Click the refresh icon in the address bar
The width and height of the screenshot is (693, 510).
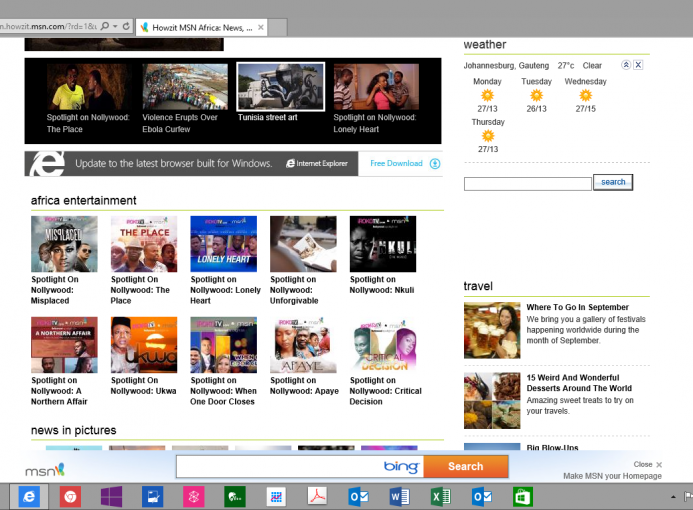(x=125, y=26)
